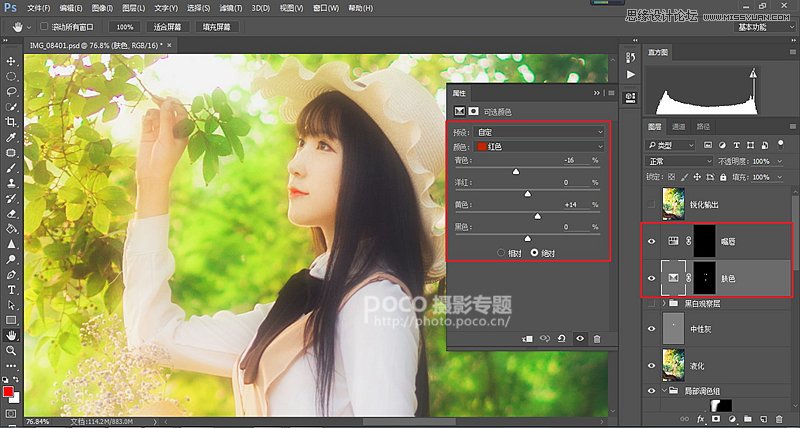
Task: Choose the 绝对 (Absolute) radio button
Action: coord(535,253)
